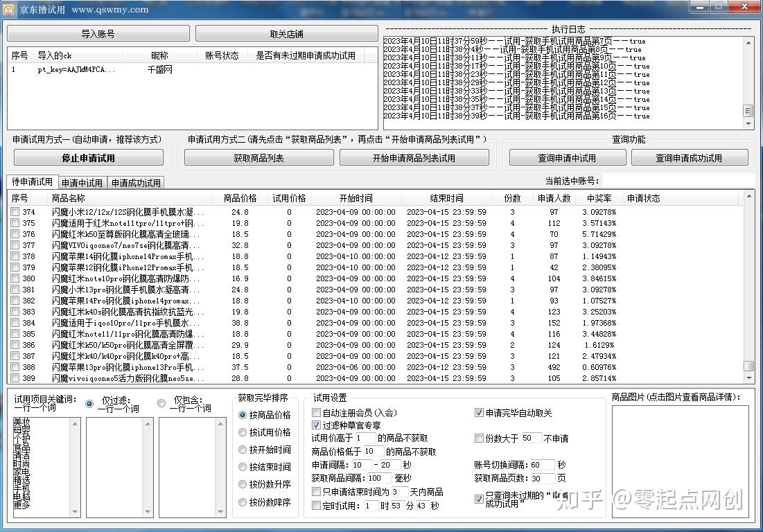Click 查询申请成功试用 button
The width and height of the screenshot is (763, 532).
tap(690, 158)
